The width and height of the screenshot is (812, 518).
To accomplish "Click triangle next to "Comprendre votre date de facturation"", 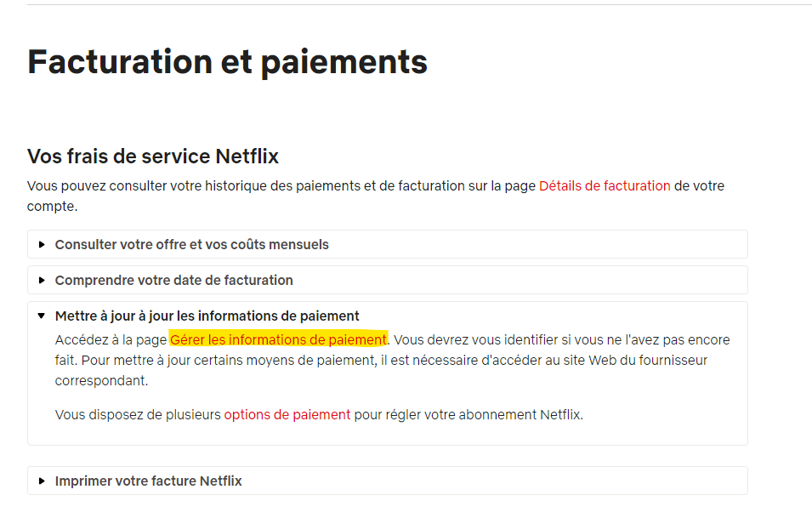I will 42,281.
